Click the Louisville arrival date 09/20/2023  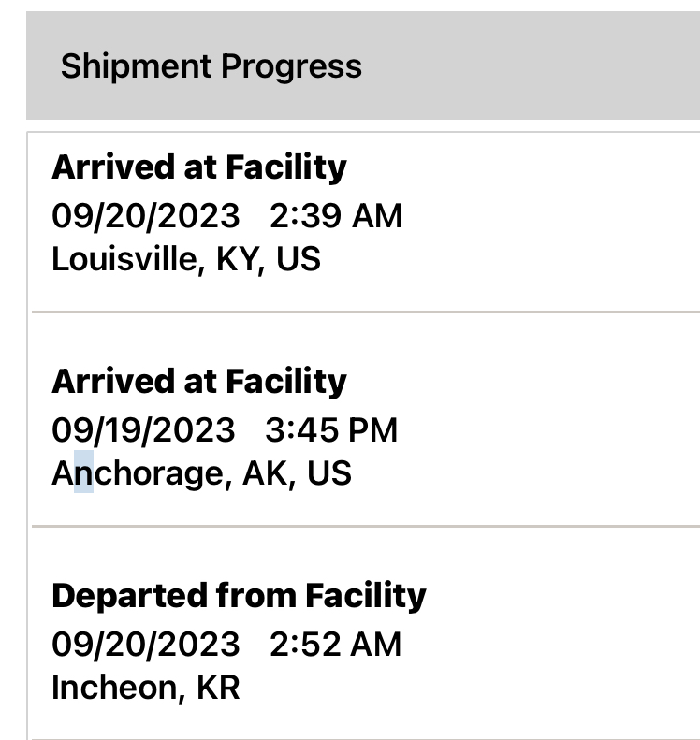coord(145,216)
